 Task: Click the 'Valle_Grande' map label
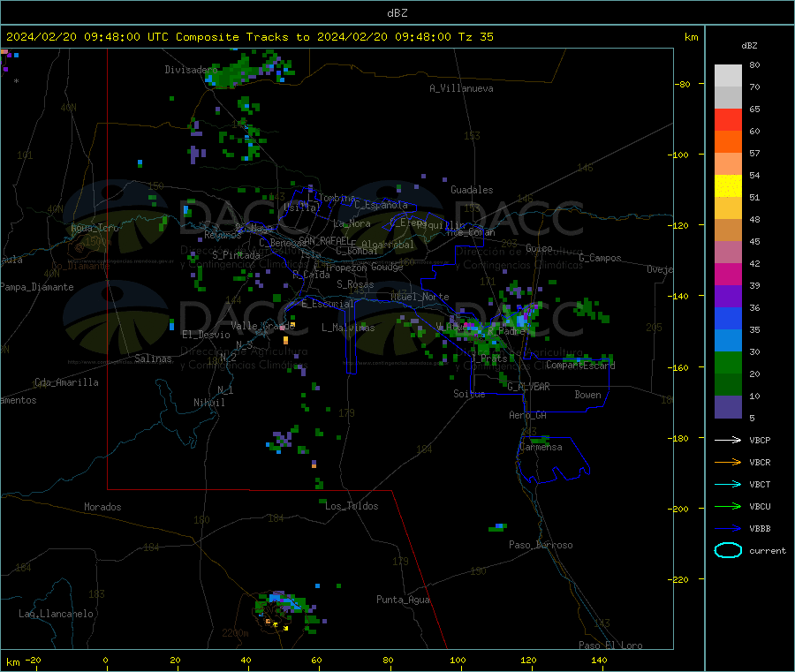click(x=262, y=325)
